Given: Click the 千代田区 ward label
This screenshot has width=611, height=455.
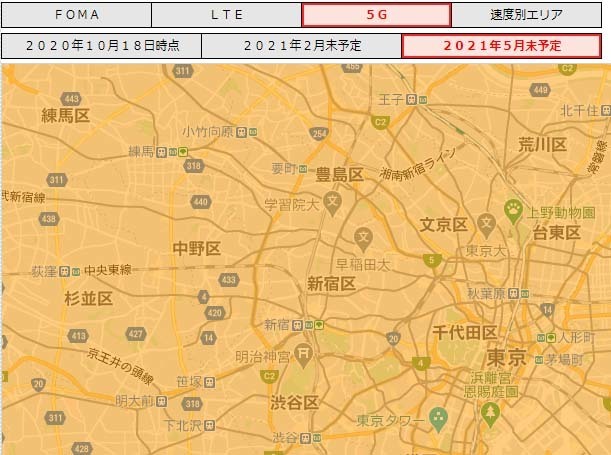Looking at the screenshot, I should pos(465,333).
